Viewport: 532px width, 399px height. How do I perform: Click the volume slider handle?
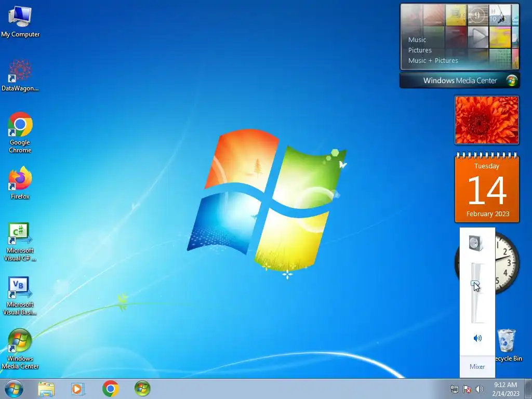click(x=475, y=284)
